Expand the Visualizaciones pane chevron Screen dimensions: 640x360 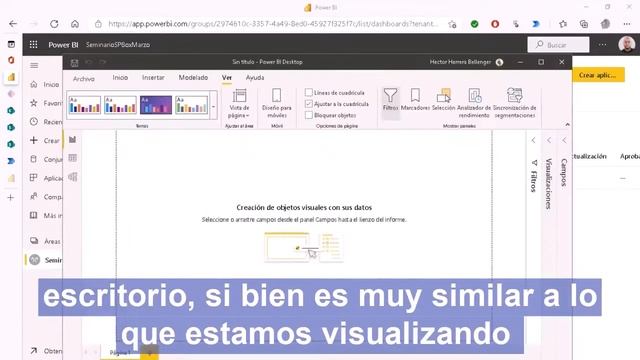point(549,140)
